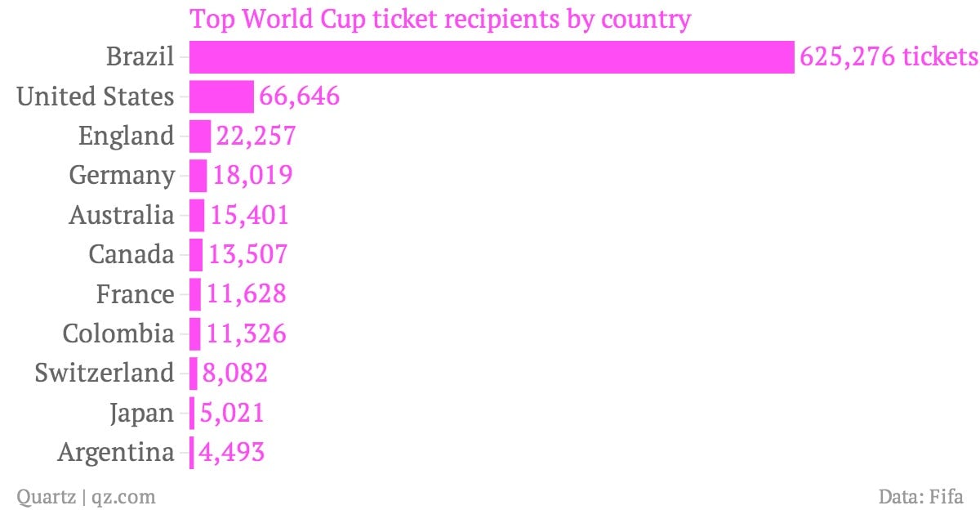980x510 pixels.
Task: Select the Argentina country label
Action: click(x=116, y=453)
